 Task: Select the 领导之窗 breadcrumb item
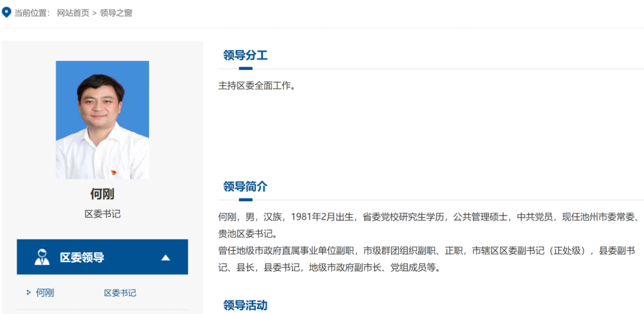[x=116, y=13]
